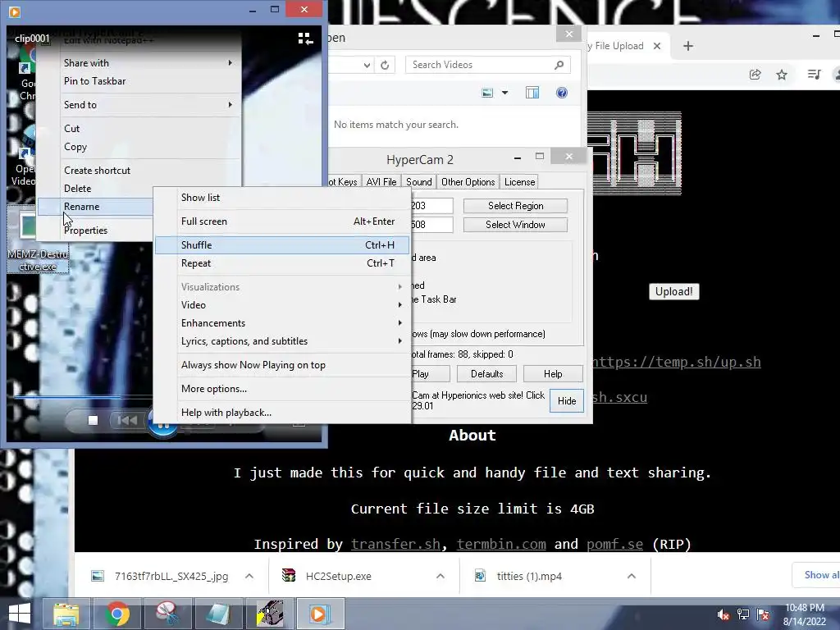Choose Cut from the context menu
The width and height of the screenshot is (840, 630).
pyautogui.click(x=139, y=129)
